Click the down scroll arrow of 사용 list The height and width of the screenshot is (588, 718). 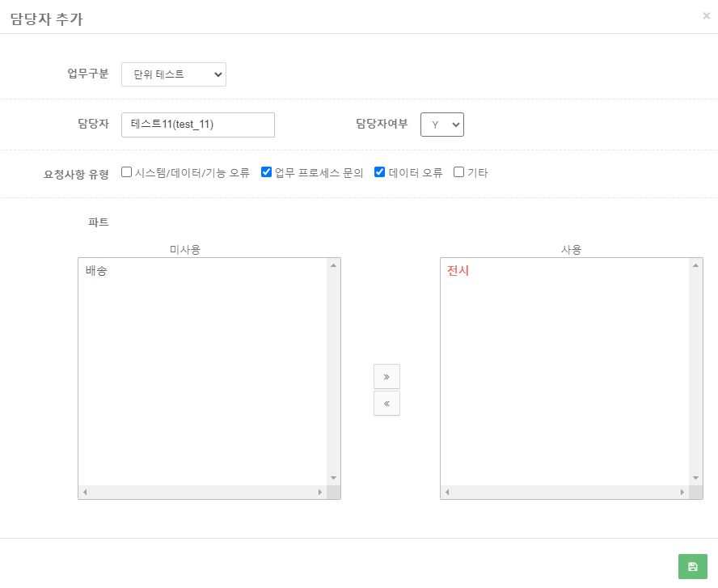(x=694, y=476)
